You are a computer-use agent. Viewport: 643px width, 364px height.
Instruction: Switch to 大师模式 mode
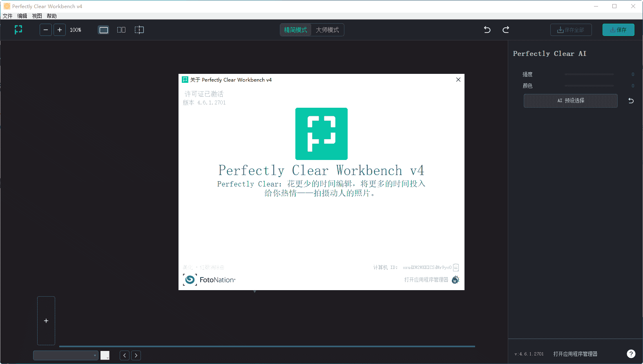[327, 30]
